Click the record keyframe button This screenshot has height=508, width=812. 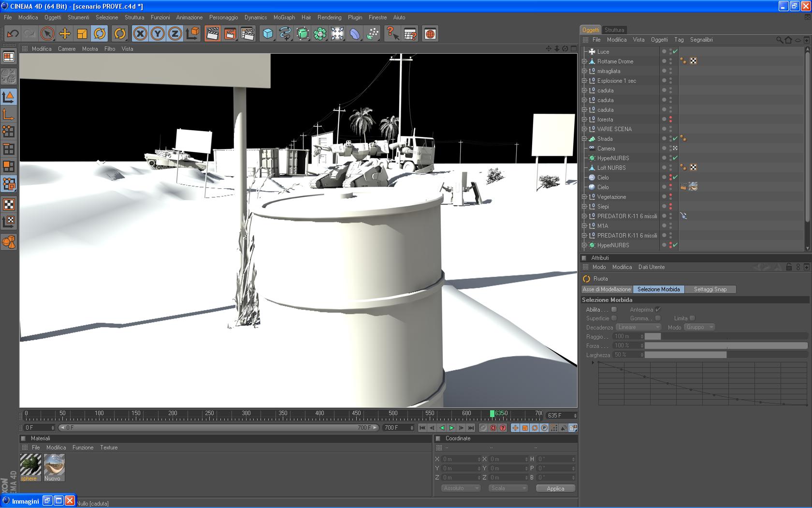[x=493, y=428]
